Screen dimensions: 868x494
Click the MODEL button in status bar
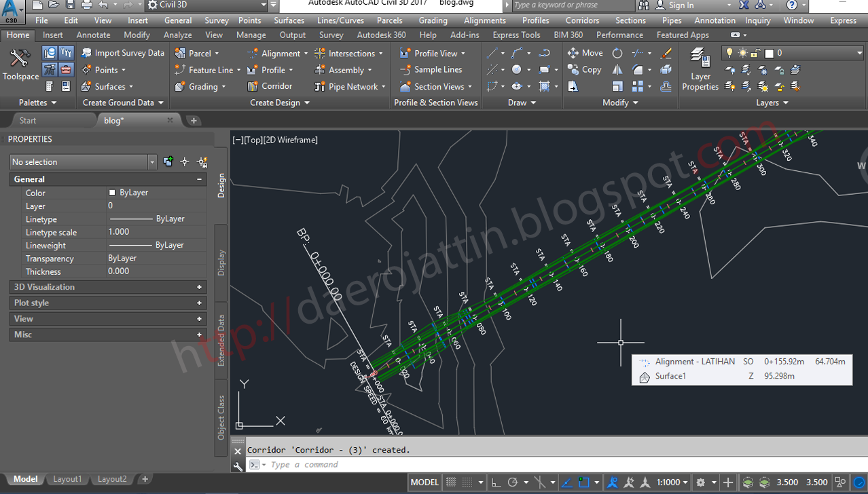pyautogui.click(x=424, y=482)
